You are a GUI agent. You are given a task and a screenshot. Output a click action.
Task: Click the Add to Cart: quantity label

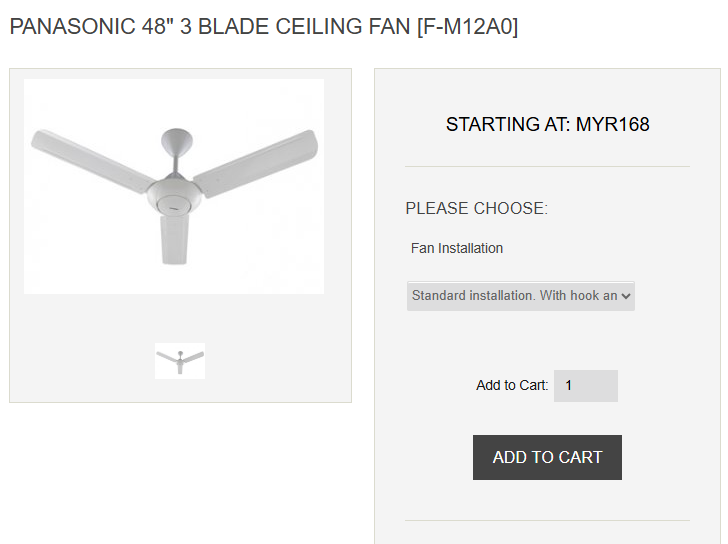[x=512, y=386]
